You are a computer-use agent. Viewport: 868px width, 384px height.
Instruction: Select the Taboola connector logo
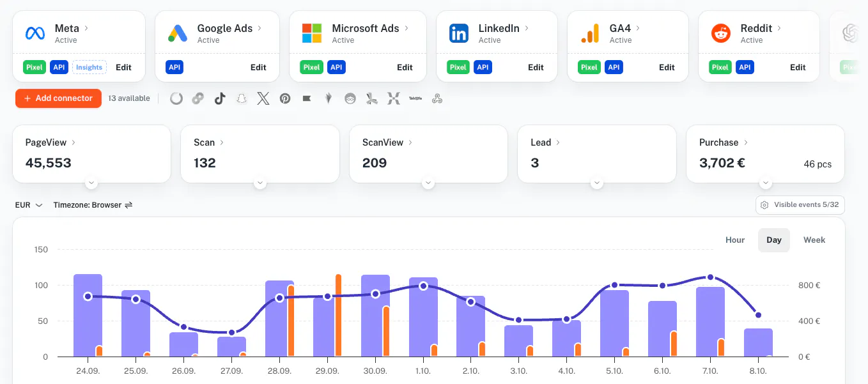coord(416,98)
